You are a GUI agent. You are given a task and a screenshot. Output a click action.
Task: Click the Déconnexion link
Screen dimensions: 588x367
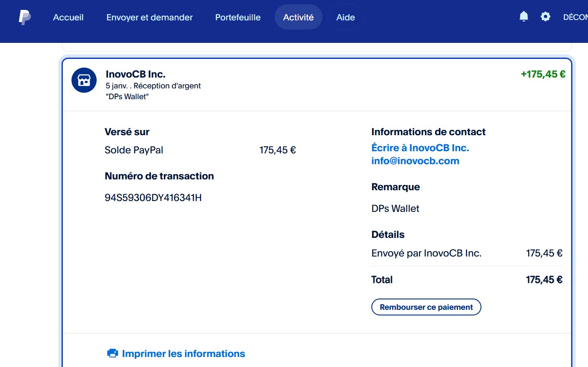pyautogui.click(x=575, y=17)
